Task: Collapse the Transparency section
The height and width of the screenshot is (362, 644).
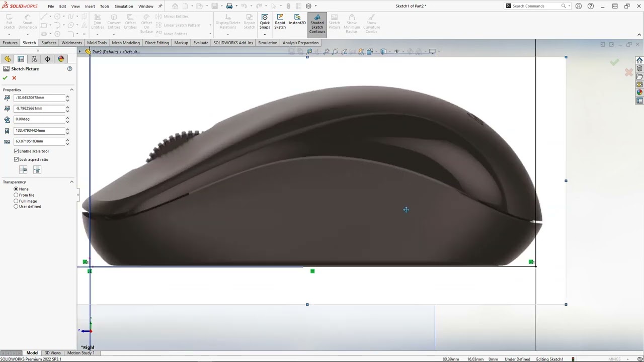Action: (x=71, y=182)
